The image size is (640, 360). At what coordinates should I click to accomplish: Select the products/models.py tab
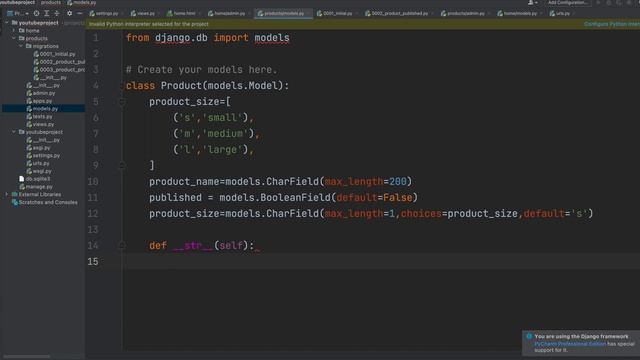(x=284, y=13)
